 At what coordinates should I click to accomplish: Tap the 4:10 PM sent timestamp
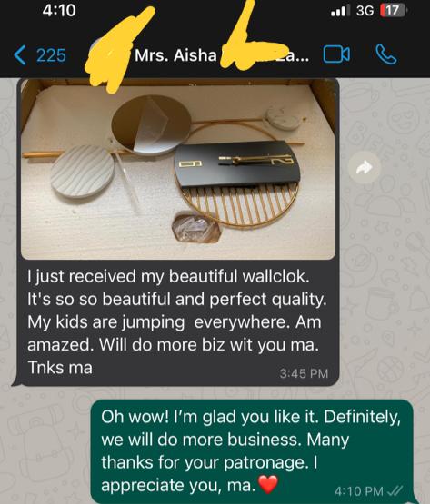point(359,491)
